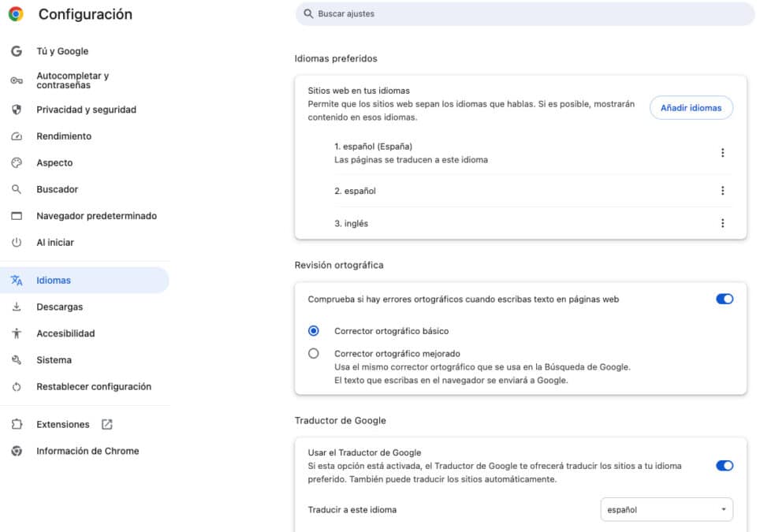This screenshot has height=532, width=760.
Task: Go to Autocompletar y contraseñas section
Action: click(73, 80)
